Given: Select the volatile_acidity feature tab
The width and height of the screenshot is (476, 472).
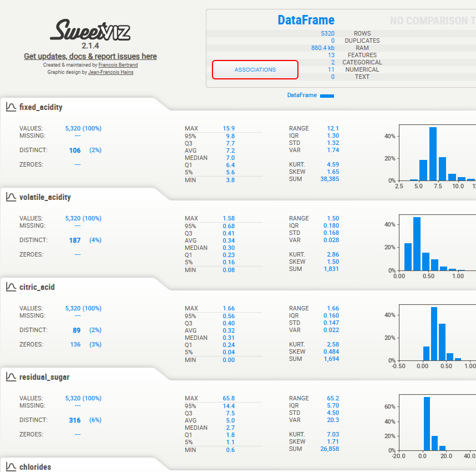Looking at the screenshot, I should click(x=45, y=197).
